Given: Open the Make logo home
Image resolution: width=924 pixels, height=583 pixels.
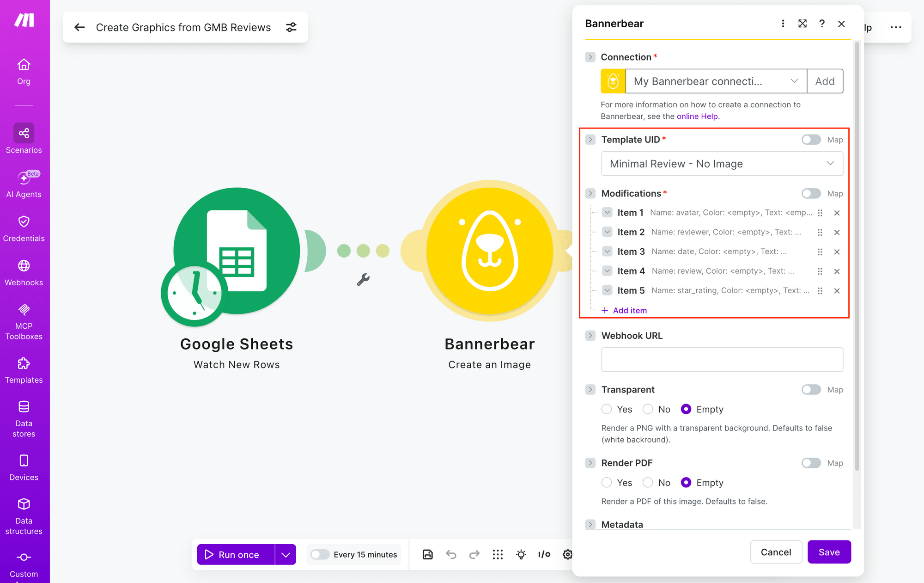Looking at the screenshot, I should click(x=24, y=20).
